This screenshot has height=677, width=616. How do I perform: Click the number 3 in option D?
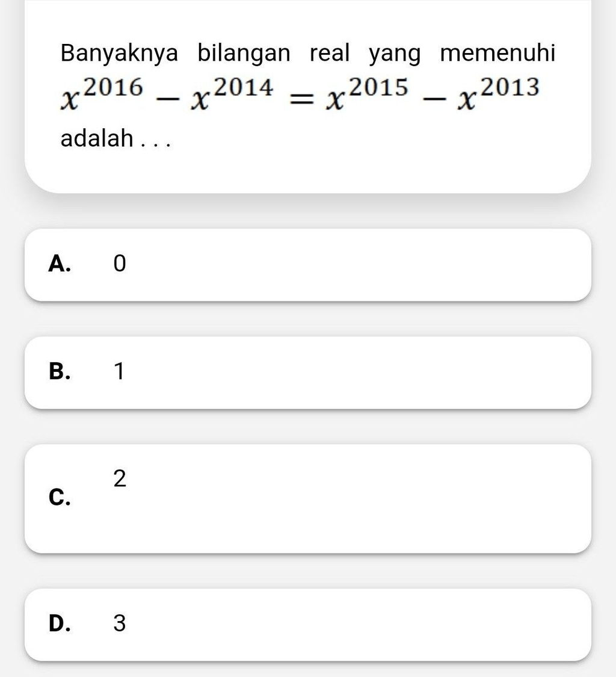click(120, 623)
